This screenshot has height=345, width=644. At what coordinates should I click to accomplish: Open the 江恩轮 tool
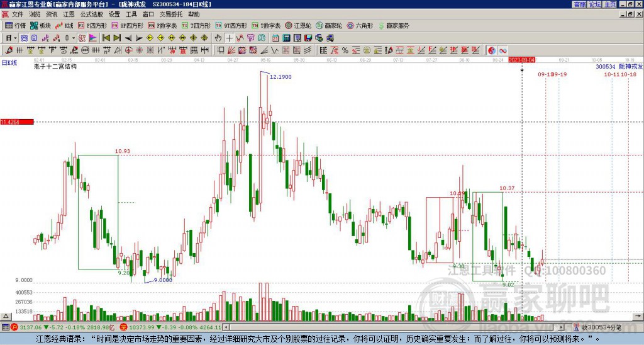(x=298, y=25)
